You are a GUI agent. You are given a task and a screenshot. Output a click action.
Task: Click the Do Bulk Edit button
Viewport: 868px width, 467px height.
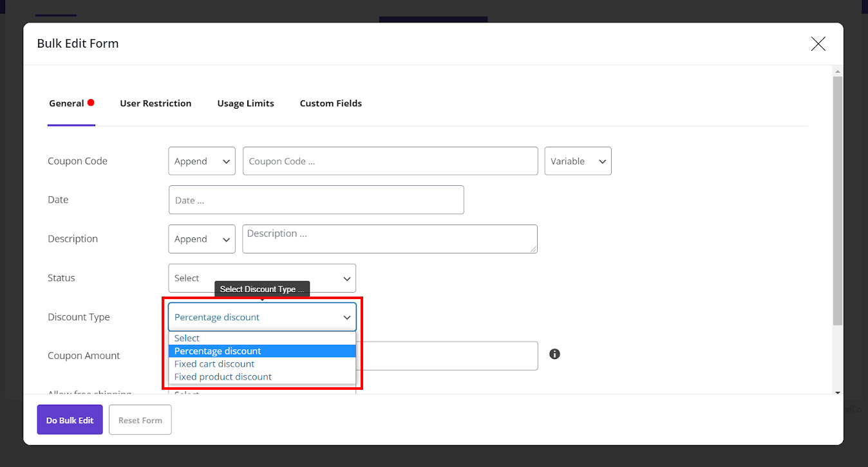coord(70,419)
